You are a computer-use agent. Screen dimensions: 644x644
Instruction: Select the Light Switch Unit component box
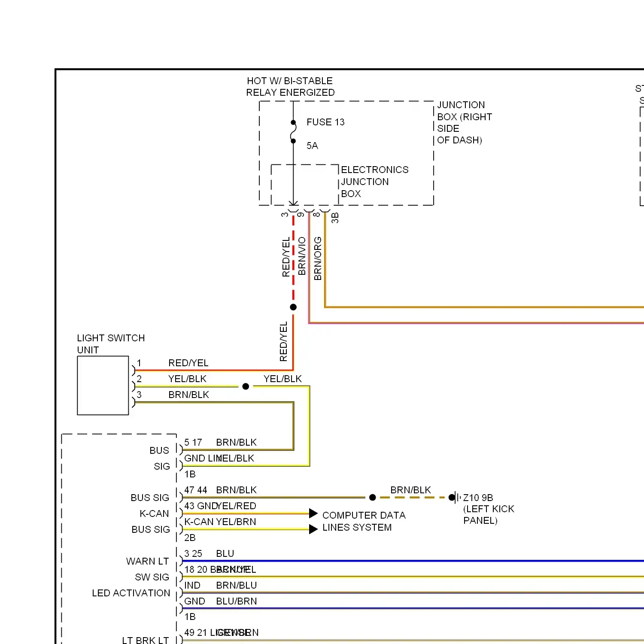pyautogui.click(x=103, y=386)
